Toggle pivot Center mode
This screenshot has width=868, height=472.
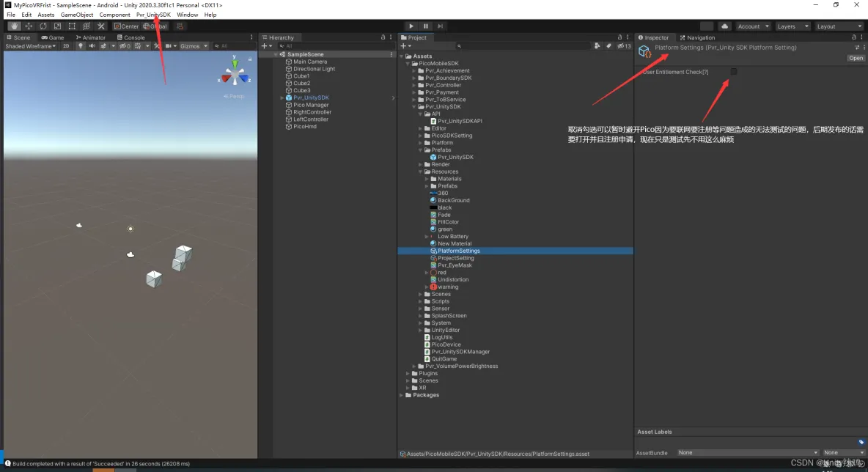coord(127,26)
